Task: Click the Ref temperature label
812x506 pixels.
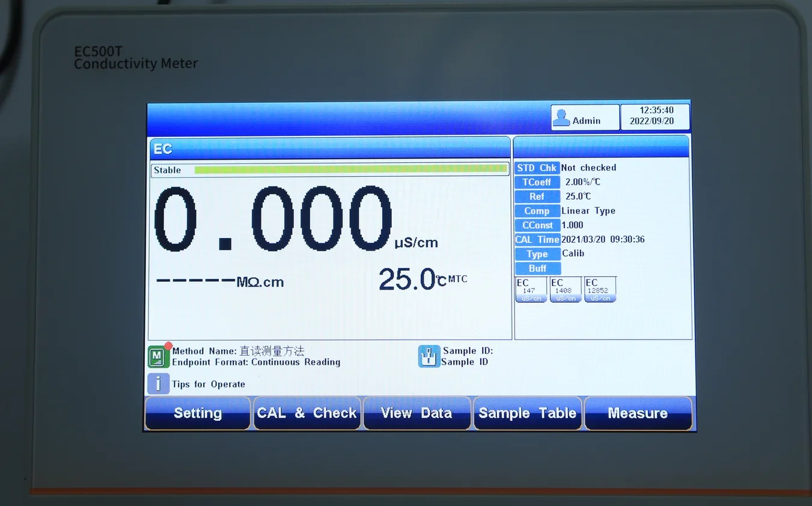Action: point(537,197)
